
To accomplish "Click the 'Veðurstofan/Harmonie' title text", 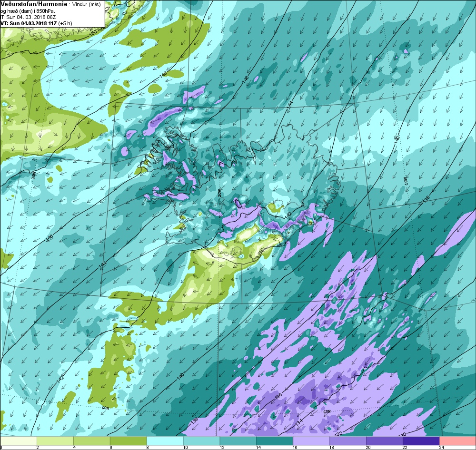I will click(34, 4).
